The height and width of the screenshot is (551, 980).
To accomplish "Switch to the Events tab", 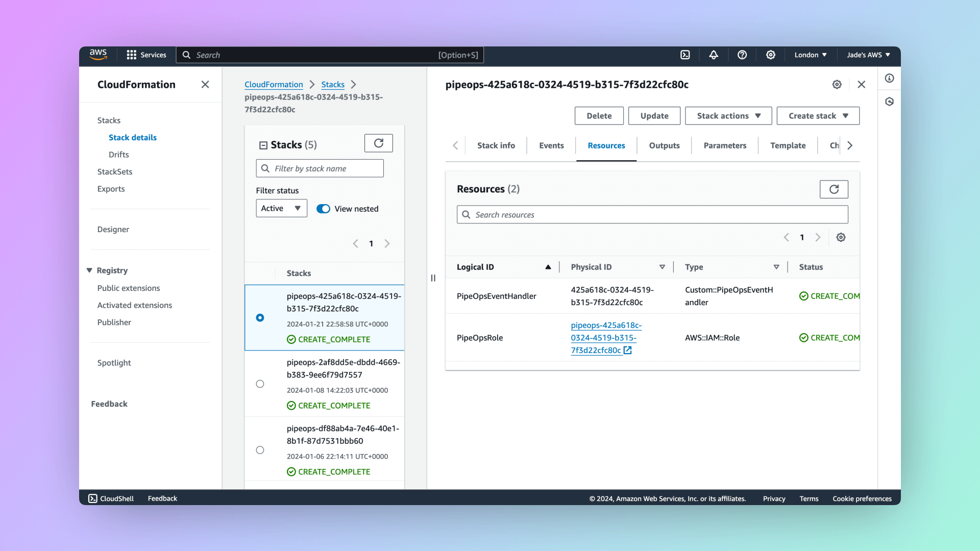I will pos(551,145).
